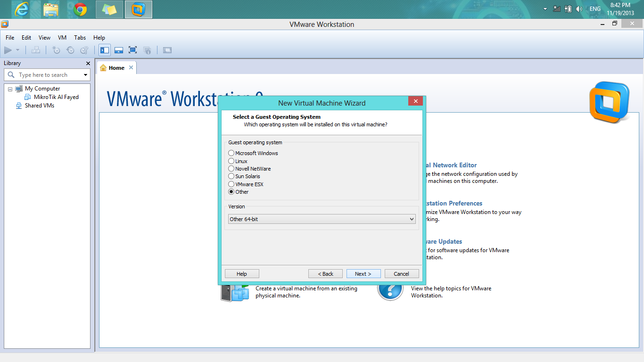Cancel the New Virtual Machine Wizard

[402, 274]
